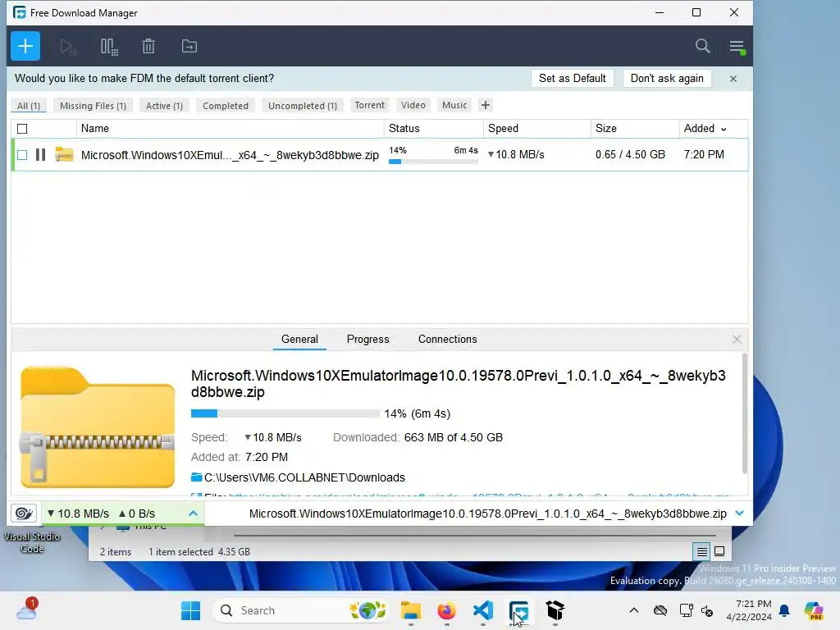Click the download speed 10.8 MB/s indicator
Image resolution: width=840 pixels, height=630 pixels.
78,514
